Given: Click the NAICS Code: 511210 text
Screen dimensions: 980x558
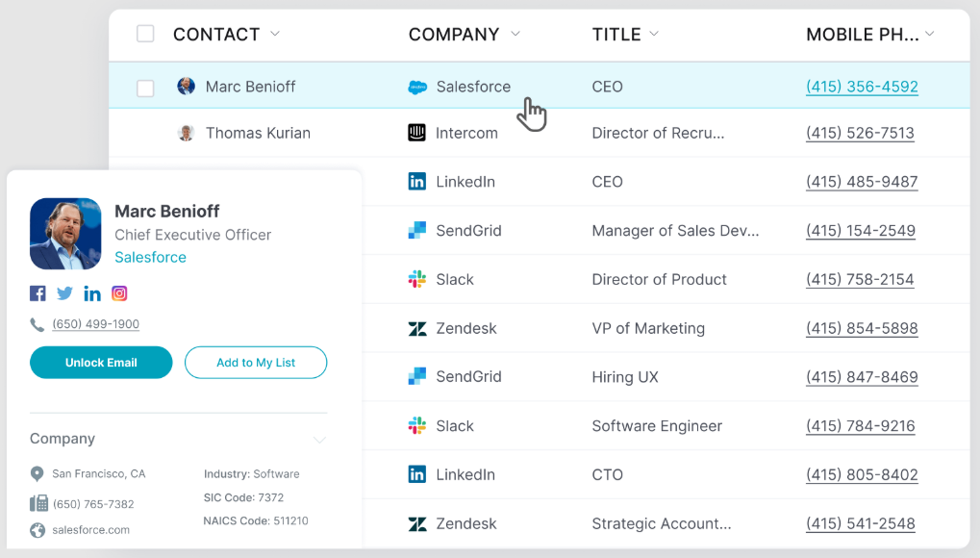Looking at the screenshot, I should [256, 520].
